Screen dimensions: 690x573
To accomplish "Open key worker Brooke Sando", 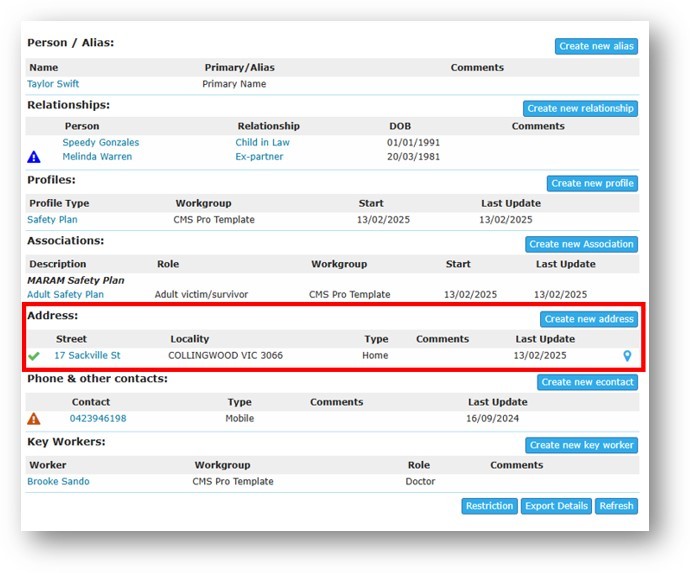I will coord(59,481).
